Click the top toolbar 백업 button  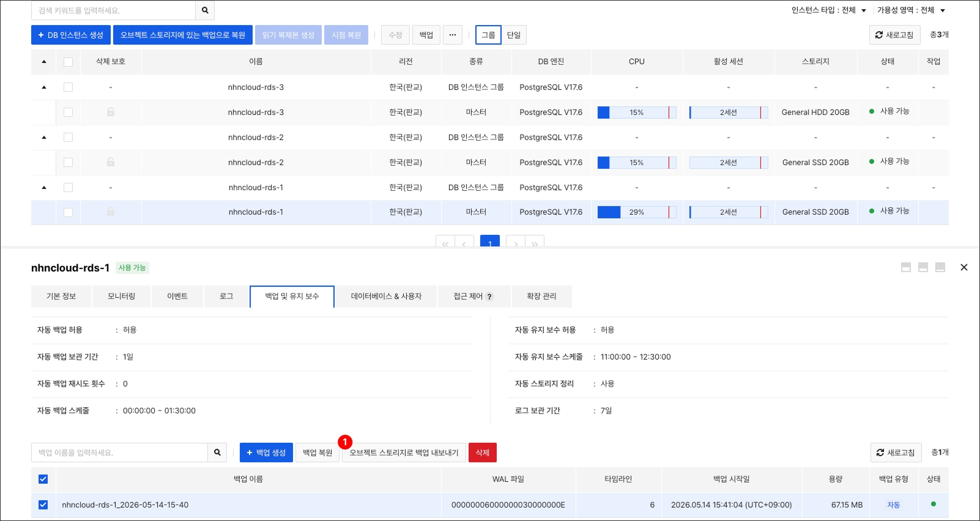[x=426, y=35]
